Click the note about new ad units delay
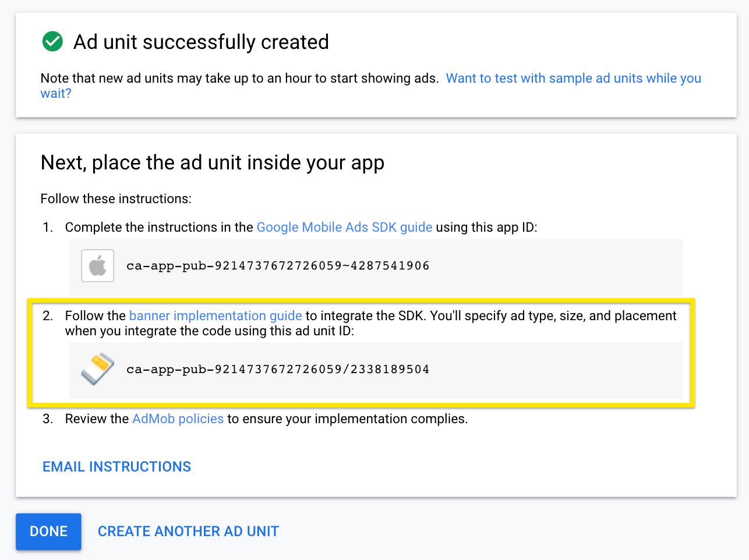 tap(239, 78)
